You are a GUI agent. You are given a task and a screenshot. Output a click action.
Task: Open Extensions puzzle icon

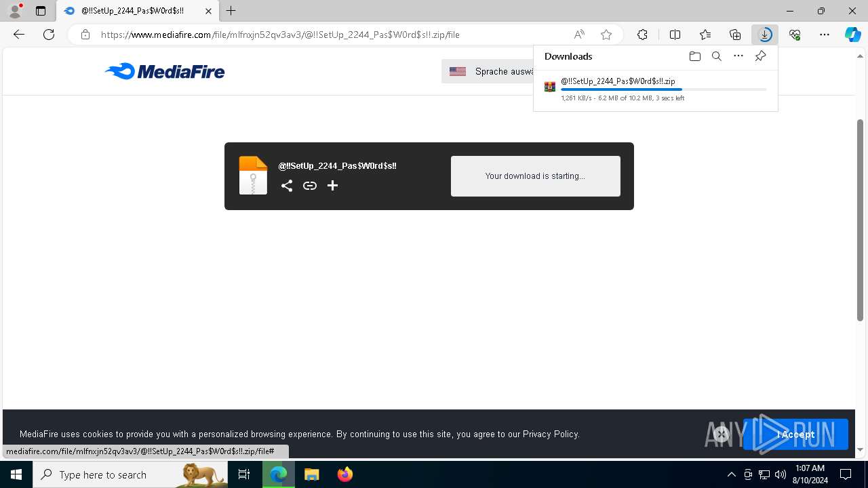tap(642, 35)
